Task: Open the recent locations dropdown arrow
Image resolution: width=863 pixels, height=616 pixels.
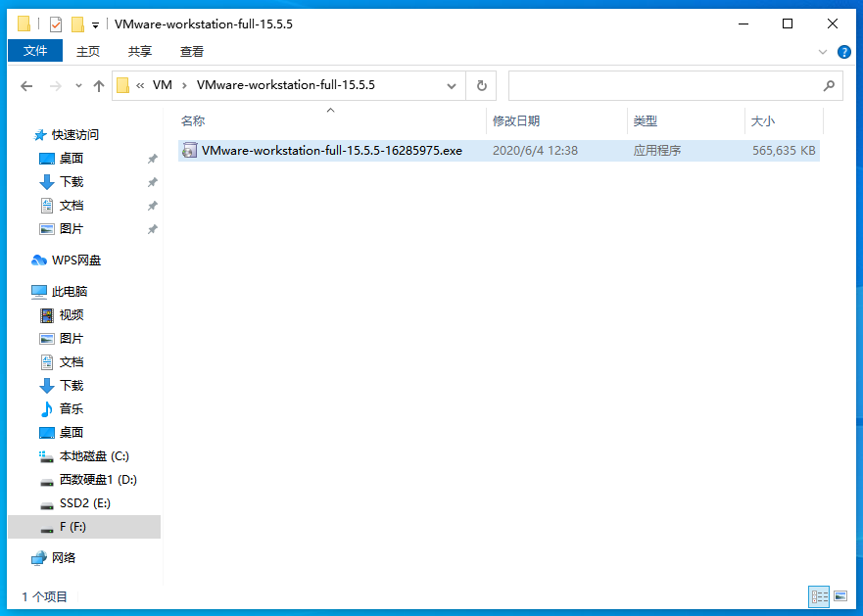Action: [x=78, y=86]
